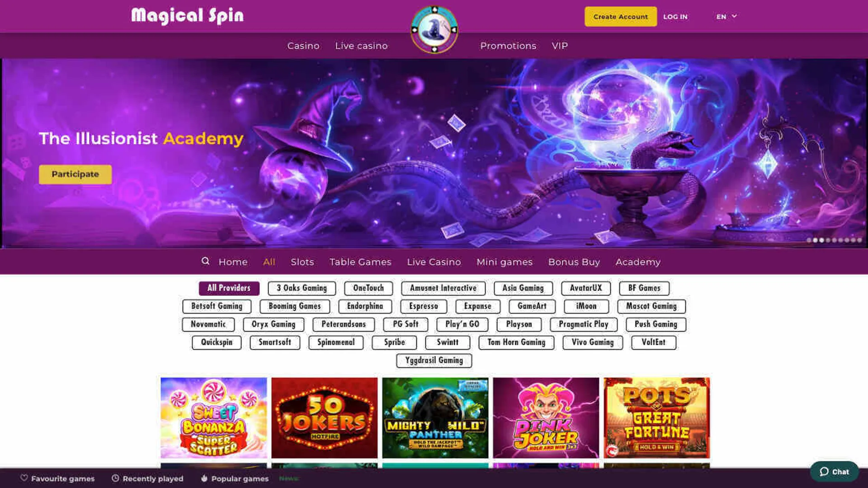The height and width of the screenshot is (488, 868).
Task: Open the LOG IN link
Action: coord(675,17)
